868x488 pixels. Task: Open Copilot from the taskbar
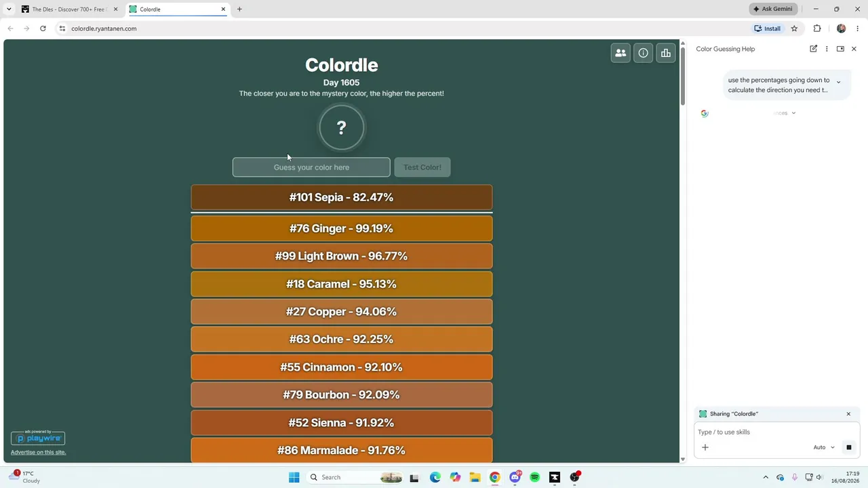[455, 477]
